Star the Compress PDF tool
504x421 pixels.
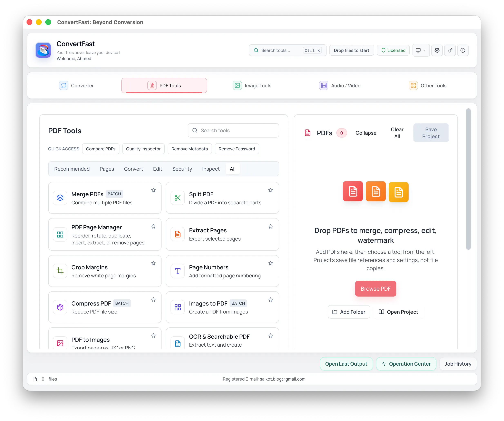click(x=153, y=300)
